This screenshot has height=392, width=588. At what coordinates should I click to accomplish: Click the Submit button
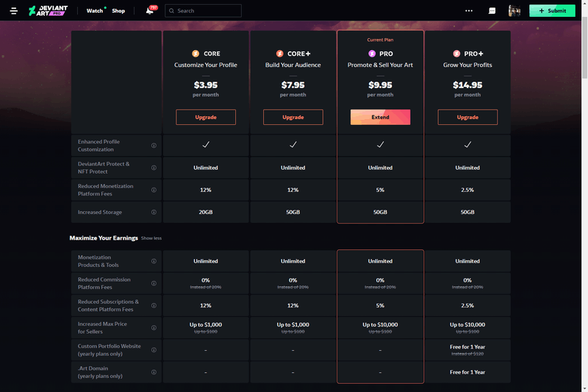click(x=552, y=11)
